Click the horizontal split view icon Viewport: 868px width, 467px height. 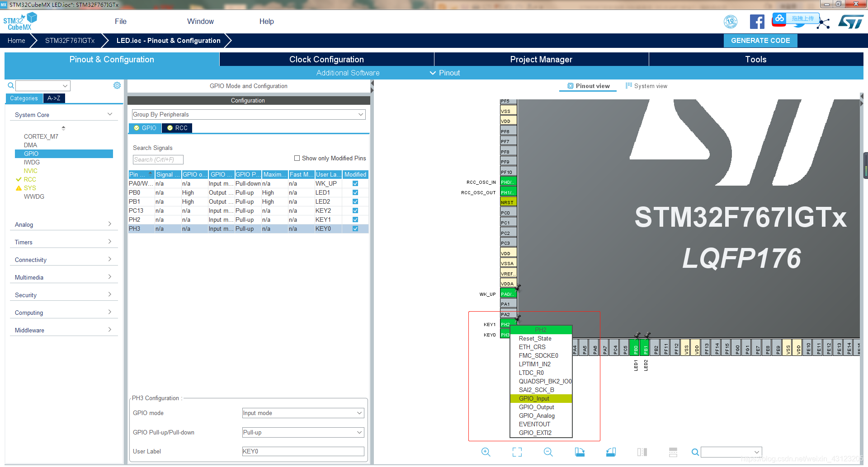pos(673,452)
